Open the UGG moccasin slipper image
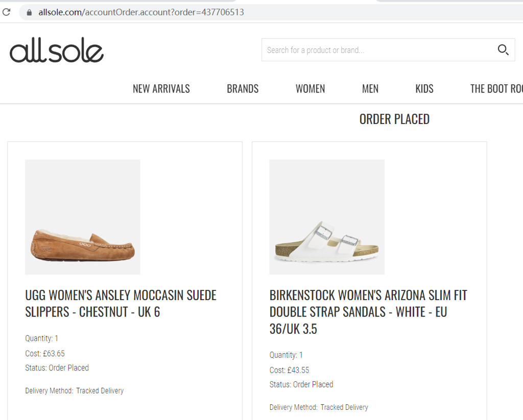The height and width of the screenshot is (420, 523). pyautogui.click(x=83, y=217)
